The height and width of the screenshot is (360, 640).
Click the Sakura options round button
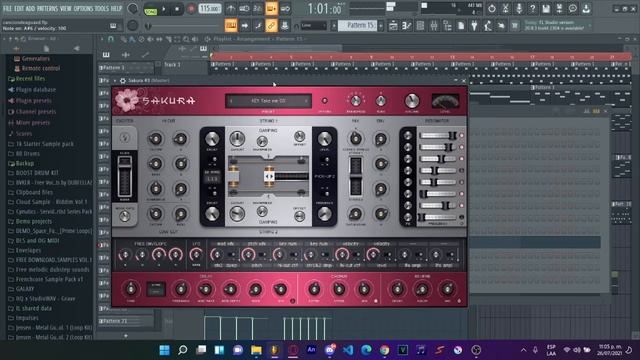coord(324,100)
